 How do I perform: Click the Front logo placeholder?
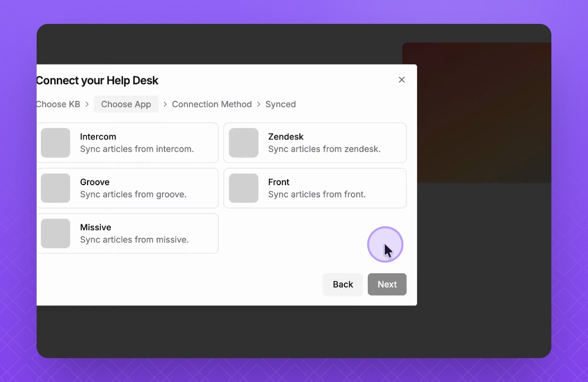pyautogui.click(x=244, y=188)
